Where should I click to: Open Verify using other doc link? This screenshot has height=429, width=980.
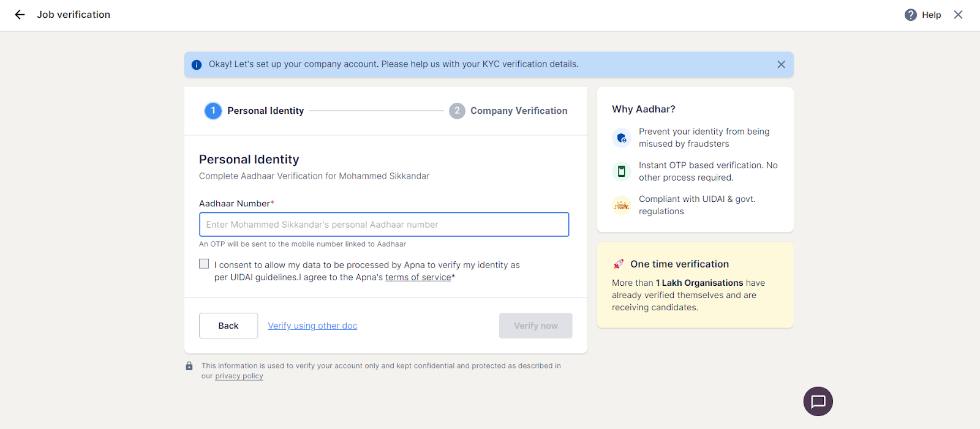[312, 326]
